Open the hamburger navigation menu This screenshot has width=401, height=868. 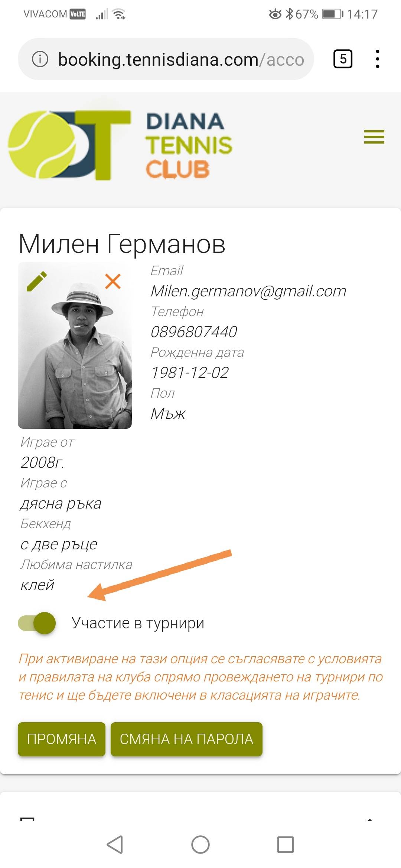pyautogui.click(x=374, y=137)
